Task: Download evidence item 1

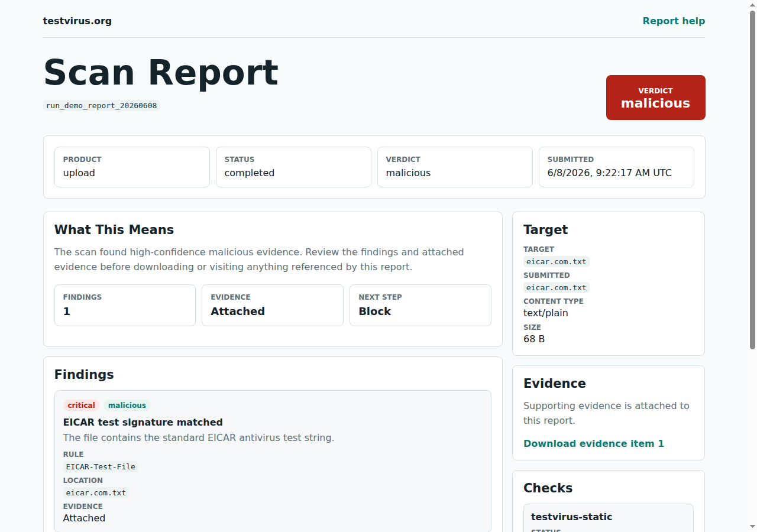Action: [594, 443]
